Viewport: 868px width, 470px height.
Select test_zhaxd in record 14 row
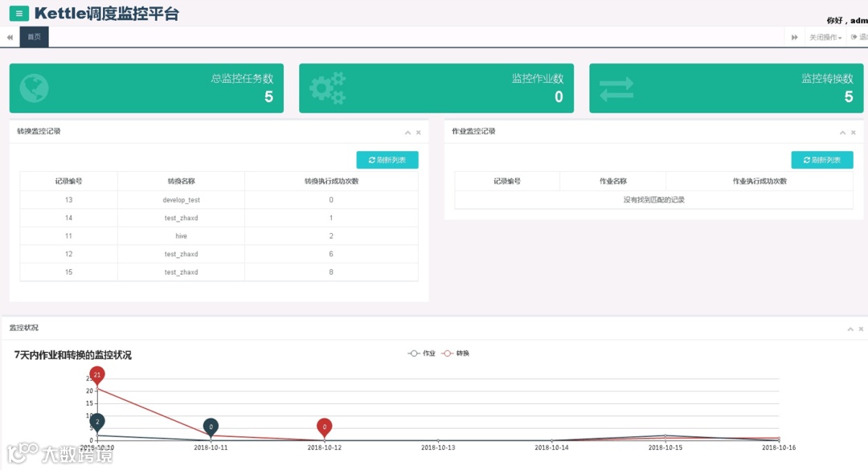[x=181, y=218]
